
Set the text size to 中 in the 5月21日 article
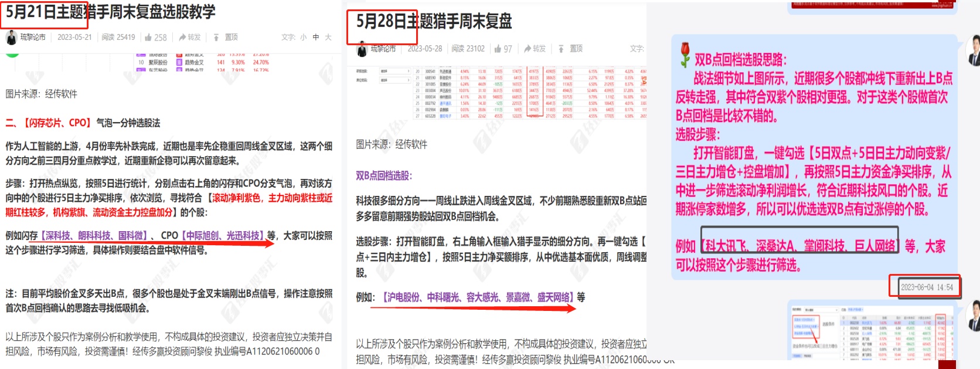coord(316,38)
